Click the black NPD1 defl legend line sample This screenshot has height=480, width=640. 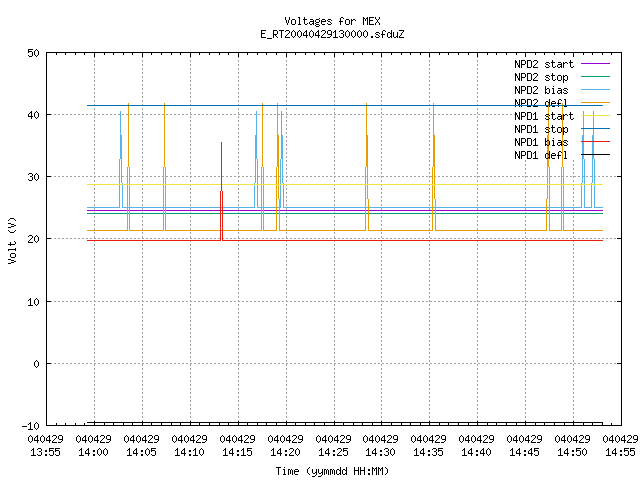595,155
